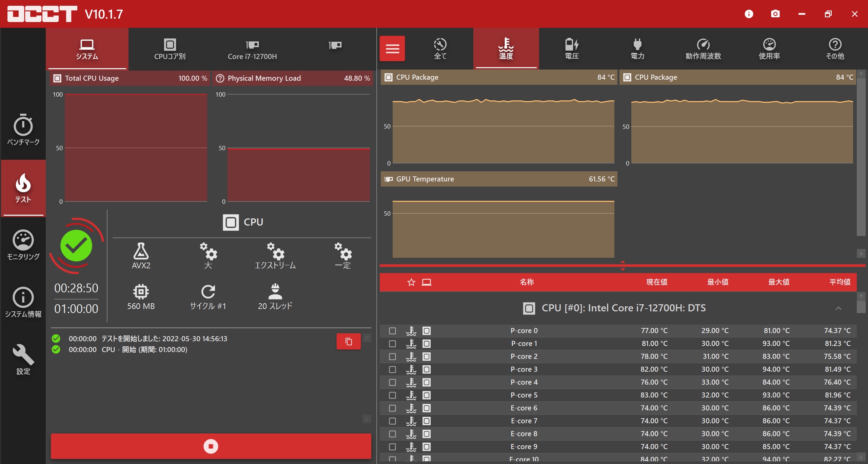Click the red splitter handle between graphs and table
Viewport: 868px width, 464px height.
pos(623,265)
